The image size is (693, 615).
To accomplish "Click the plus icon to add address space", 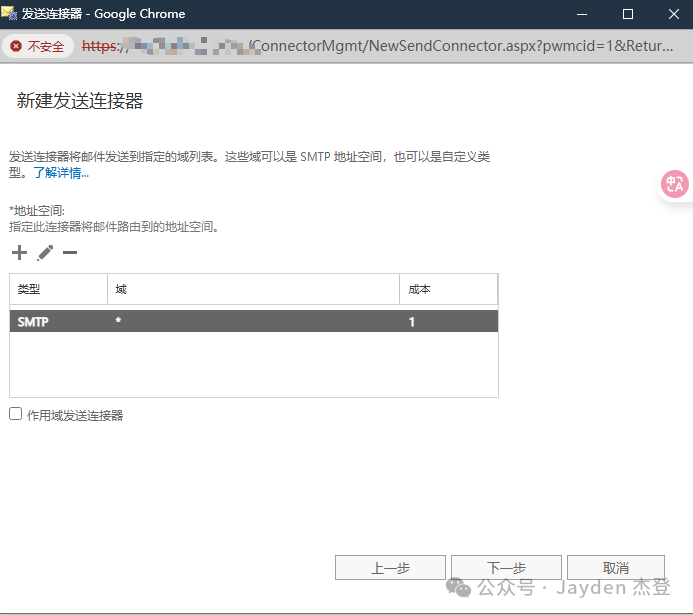I will pos(19,253).
